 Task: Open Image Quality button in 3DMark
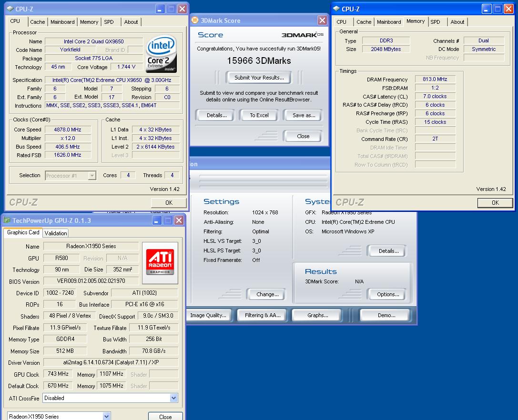[x=208, y=315]
